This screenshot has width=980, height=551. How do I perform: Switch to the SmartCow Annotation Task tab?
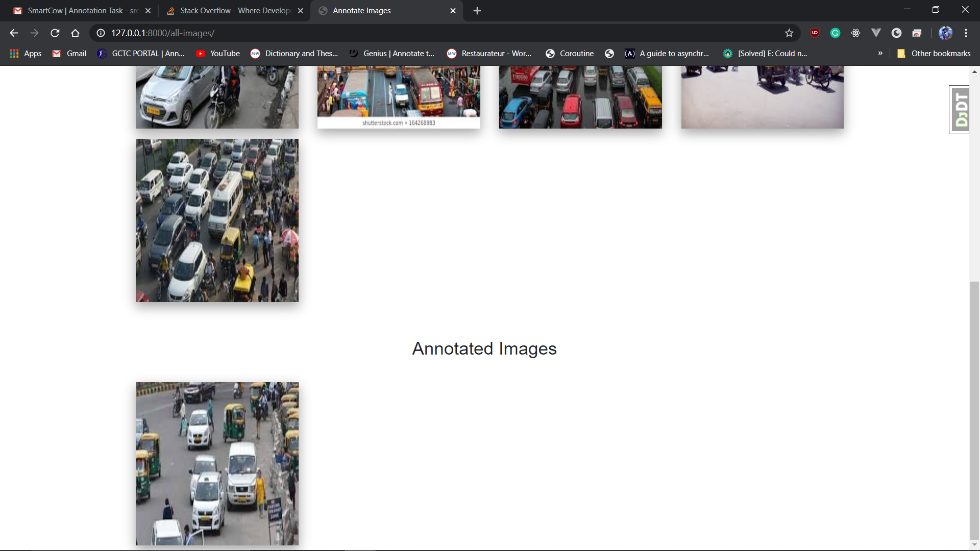[x=82, y=11]
